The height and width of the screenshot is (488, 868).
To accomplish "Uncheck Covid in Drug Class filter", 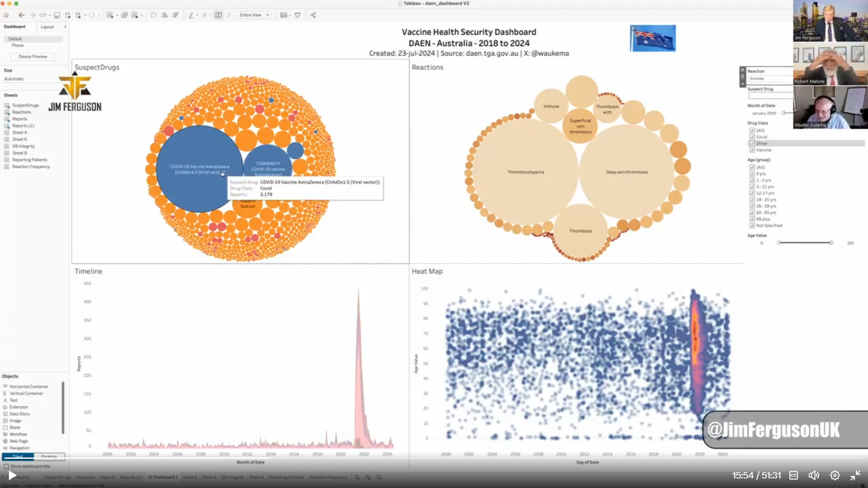I will (x=752, y=137).
